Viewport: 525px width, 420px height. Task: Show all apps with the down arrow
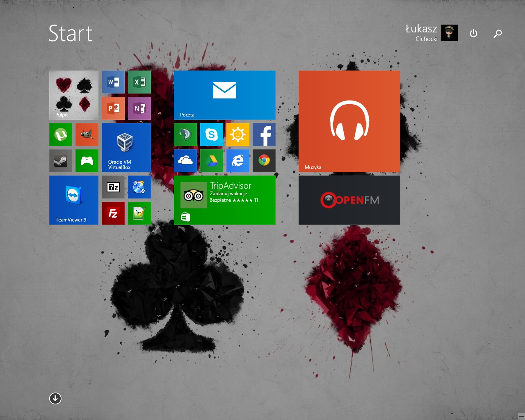pyautogui.click(x=55, y=398)
